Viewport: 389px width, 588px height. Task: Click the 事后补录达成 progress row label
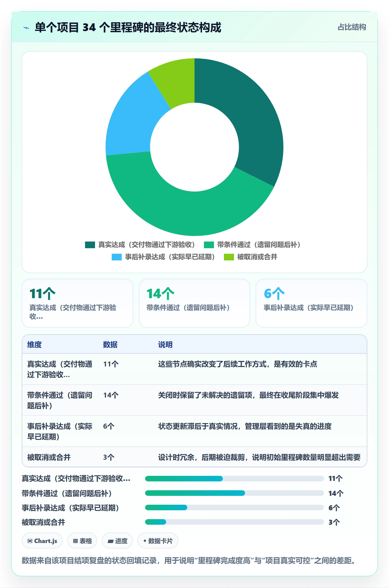click(x=70, y=508)
